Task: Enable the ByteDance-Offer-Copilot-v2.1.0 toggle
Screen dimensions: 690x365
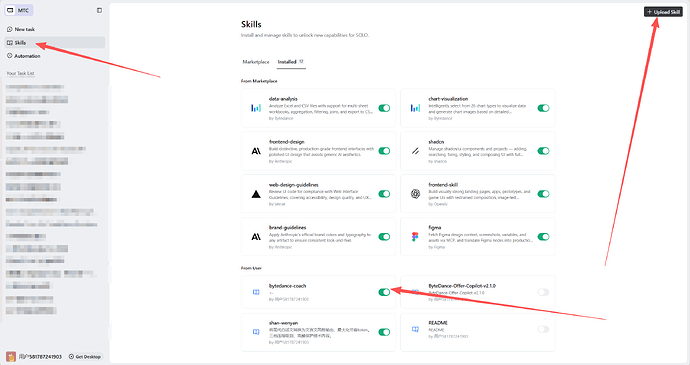Action: coord(543,292)
